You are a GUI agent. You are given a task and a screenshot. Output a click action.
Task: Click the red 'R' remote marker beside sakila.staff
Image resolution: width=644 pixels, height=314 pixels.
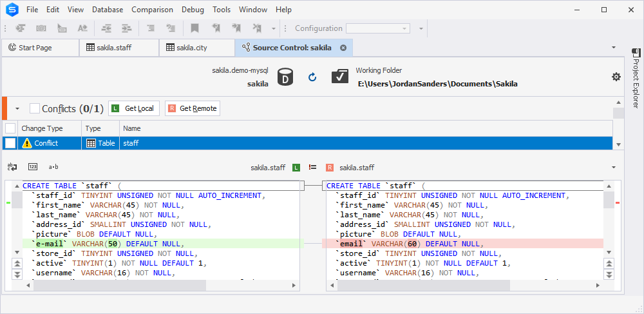pos(329,167)
